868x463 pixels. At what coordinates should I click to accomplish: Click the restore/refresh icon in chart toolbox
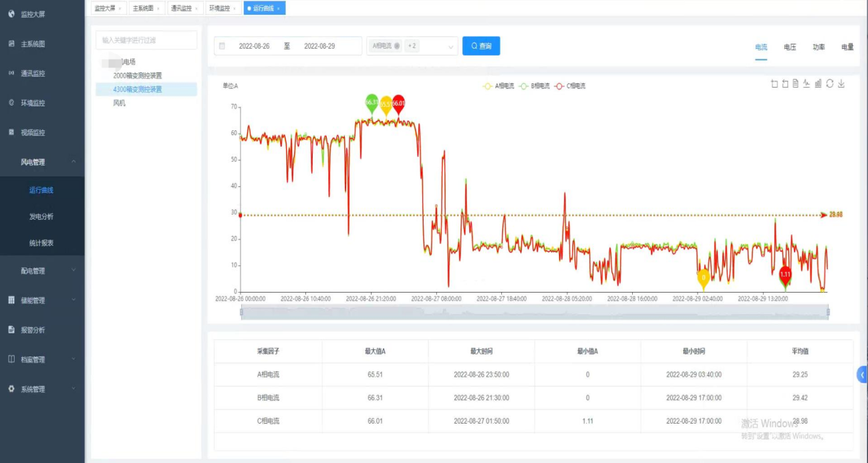tap(830, 84)
